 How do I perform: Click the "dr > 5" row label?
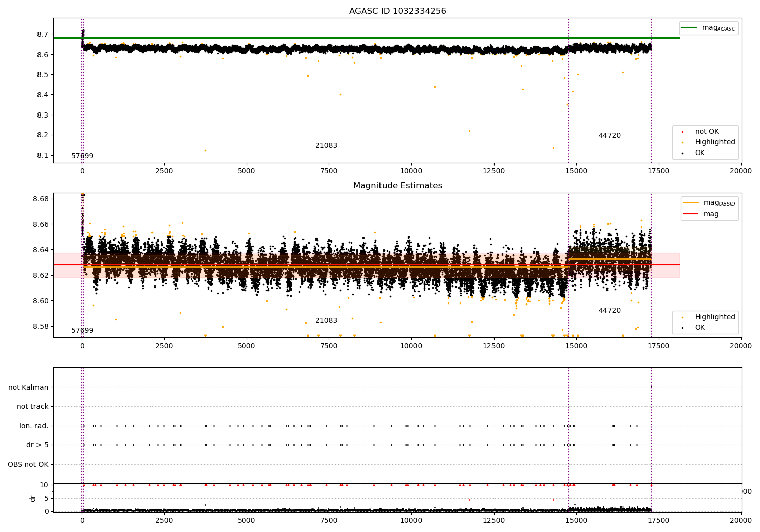point(37,445)
